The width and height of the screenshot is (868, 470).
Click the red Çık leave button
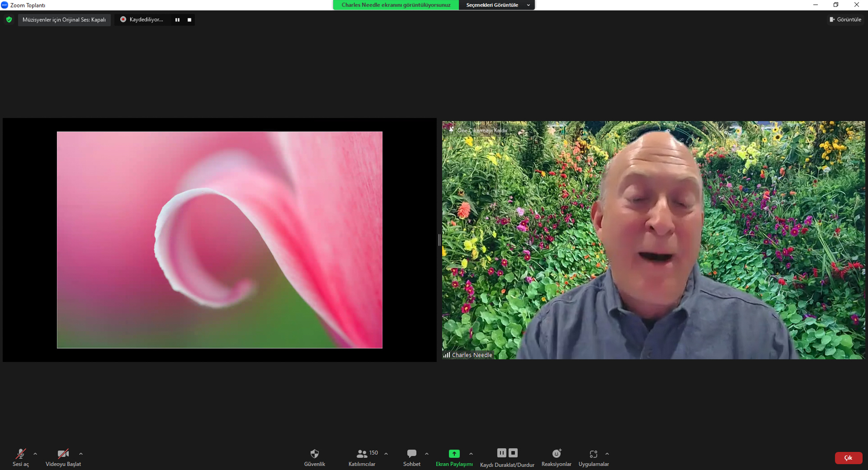[848, 458]
